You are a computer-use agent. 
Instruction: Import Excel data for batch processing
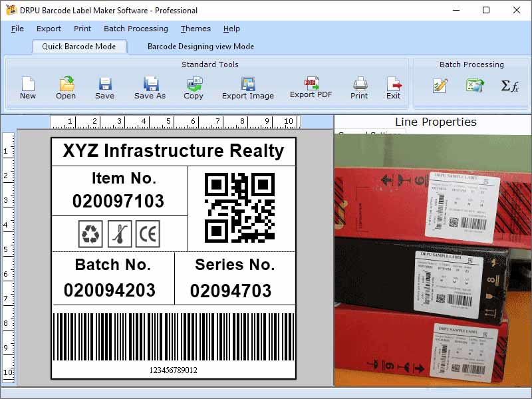coord(474,86)
